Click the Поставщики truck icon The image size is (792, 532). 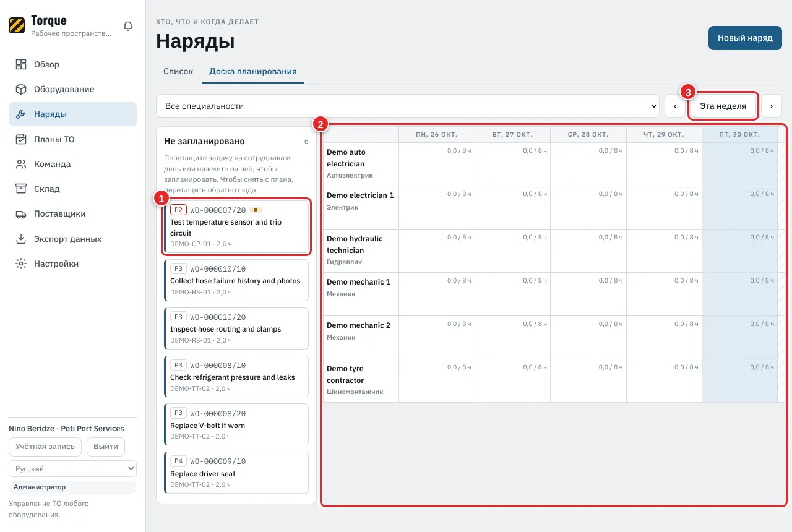pyautogui.click(x=21, y=213)
